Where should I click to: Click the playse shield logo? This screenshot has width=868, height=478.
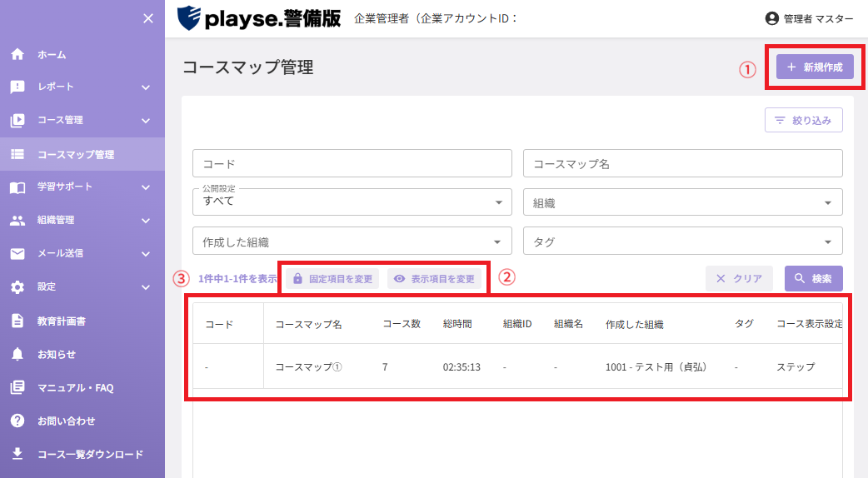[188, 17]
